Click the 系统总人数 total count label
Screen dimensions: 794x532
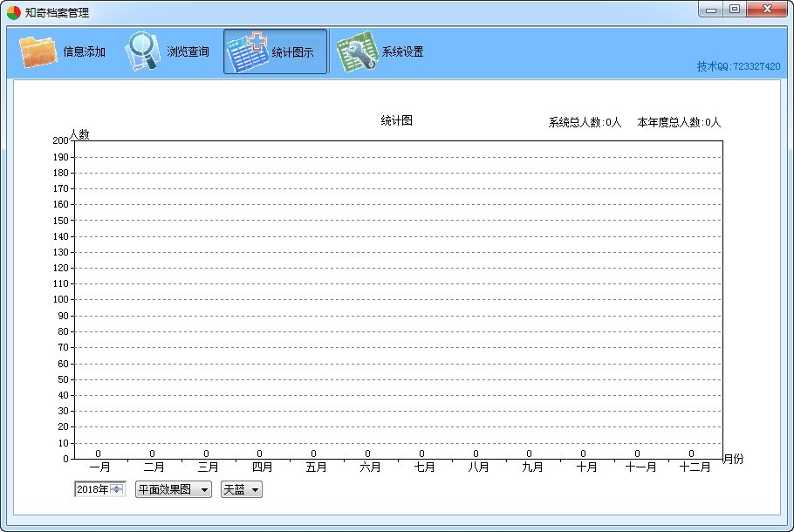click(584, 123)
